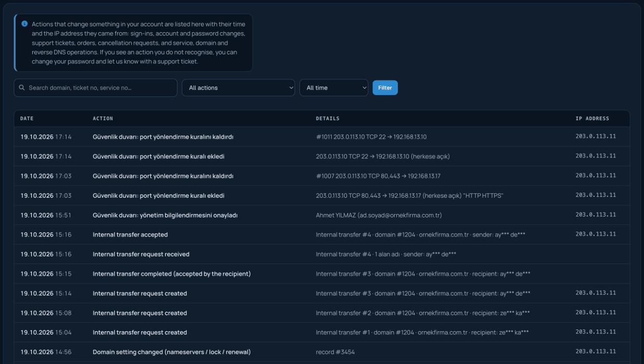Viewport: 644px width, 364px height.
Task: Select Internal transfer #3 details in 15:14 row
Action: tap(423, 293)
